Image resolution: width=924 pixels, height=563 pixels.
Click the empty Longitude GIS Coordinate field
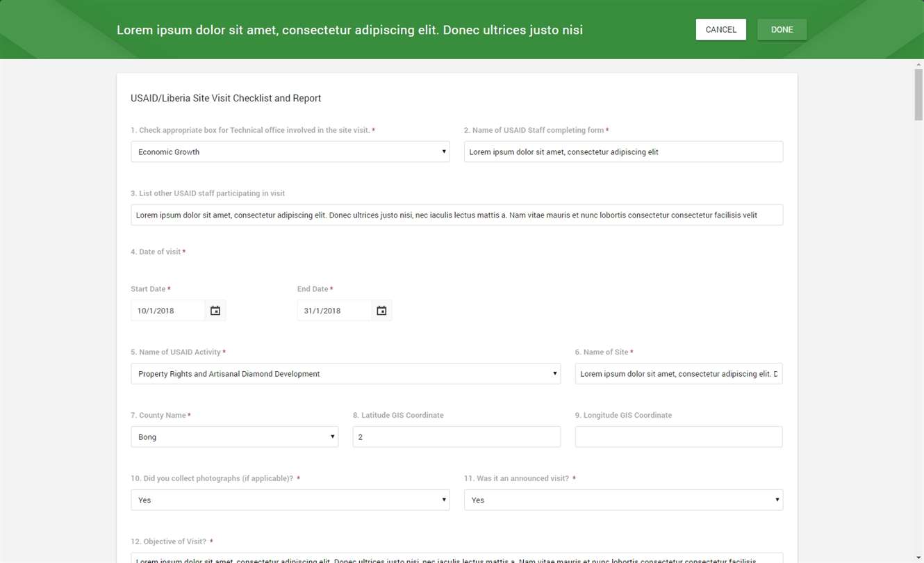(x=678, y=437)
